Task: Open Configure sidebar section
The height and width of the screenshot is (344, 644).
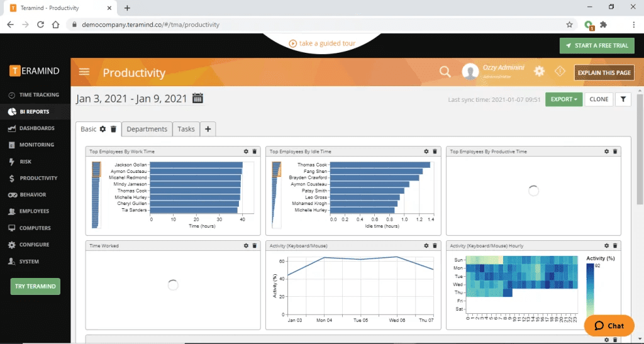Action: [x=35, y=245]
